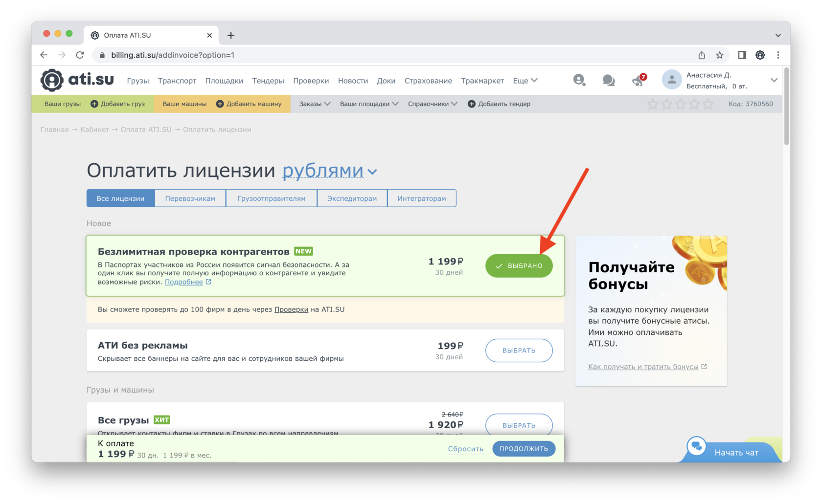
Task: Go forward in browser history
Action: click(x=62, y=55)
